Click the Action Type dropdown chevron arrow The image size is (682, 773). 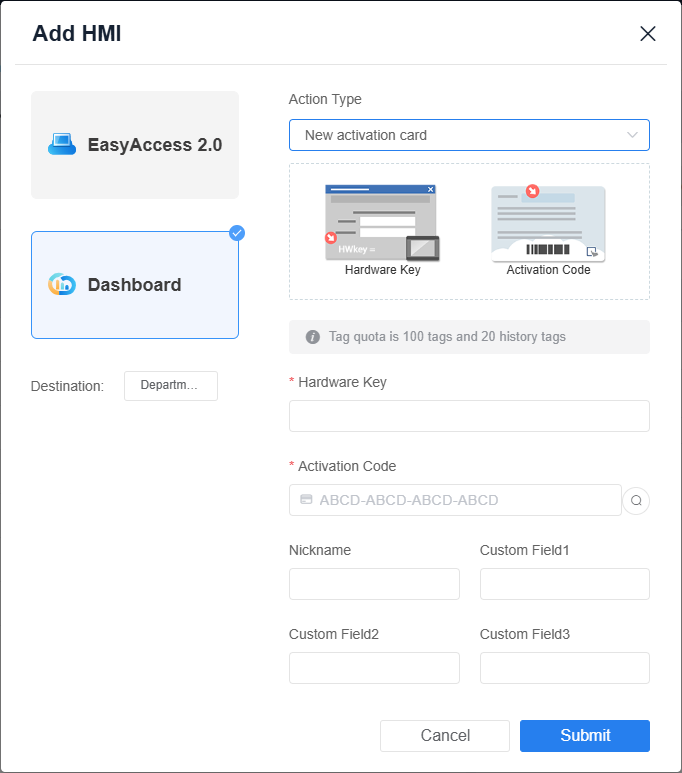632,135
